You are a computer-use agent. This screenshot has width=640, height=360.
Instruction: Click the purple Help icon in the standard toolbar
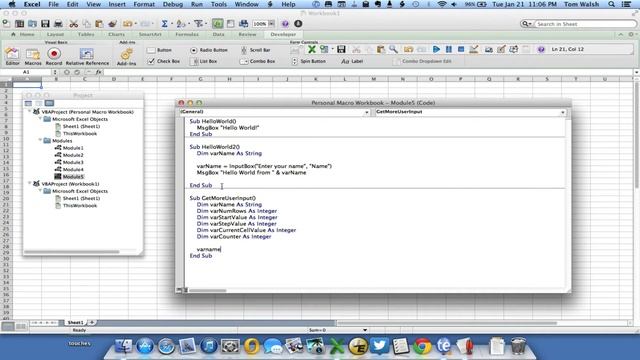click(285, 24)
